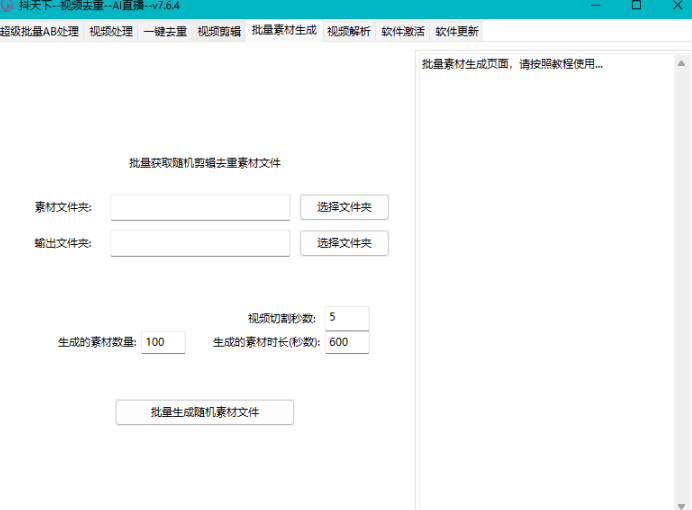Click the 素材文件夹 label
Viewport: 692px width, 510px height.
pyautogui.click(x=63, y=207)
